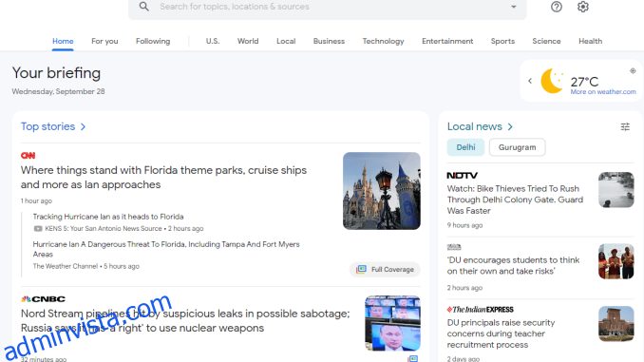Open the help question mark icon
Image resolution: width=644 pixels, height=362 pixels.
557,7
